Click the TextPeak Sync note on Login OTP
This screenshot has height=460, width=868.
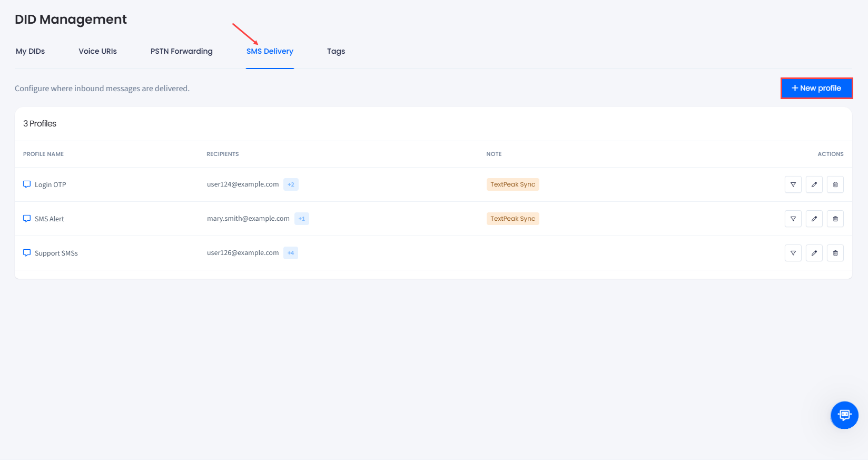pyautogui.click(x=512, y=184)
